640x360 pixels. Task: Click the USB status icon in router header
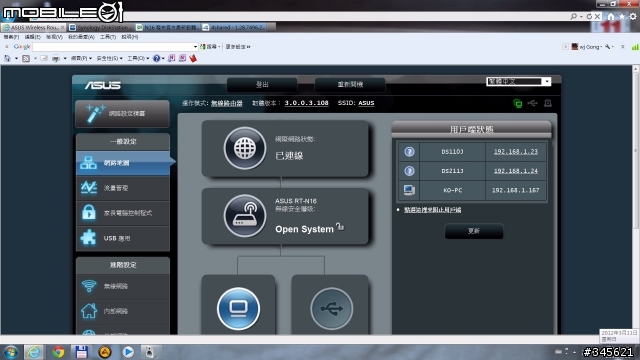pos(532,103)
